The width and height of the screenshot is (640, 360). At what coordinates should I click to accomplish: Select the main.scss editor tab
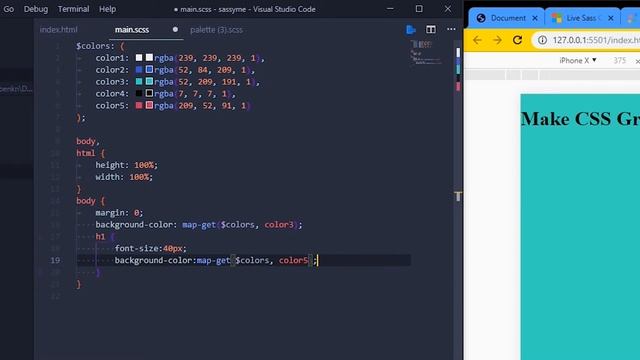coord(132,30)
